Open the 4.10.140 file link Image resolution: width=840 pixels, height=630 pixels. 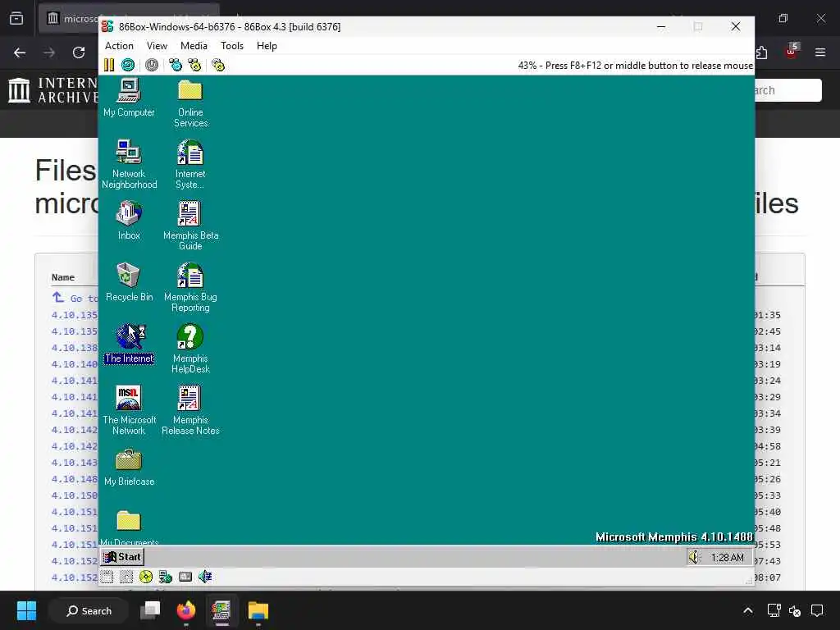[x=75, y=364]
